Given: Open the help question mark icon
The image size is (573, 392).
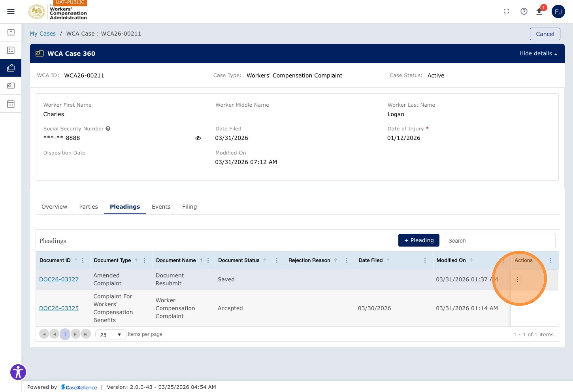Looking at the screenshot, I should [524, 11].
